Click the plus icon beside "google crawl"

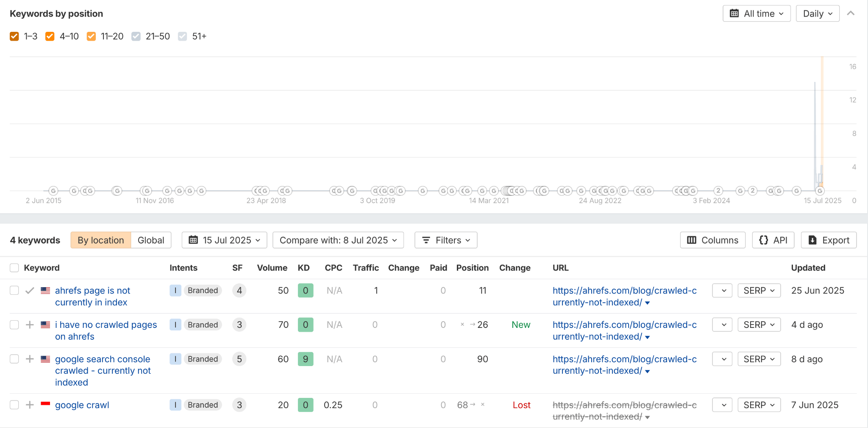[x=30, y=405]
